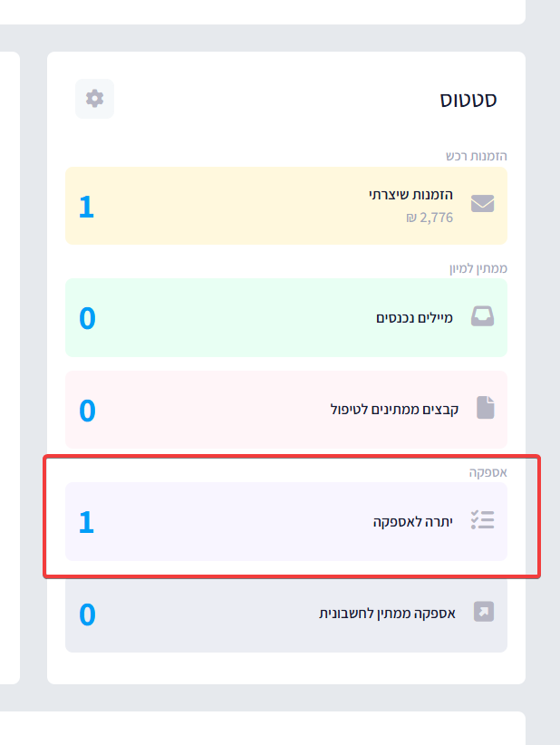Open the מיילים נכנסים label link

click(415, 317)
